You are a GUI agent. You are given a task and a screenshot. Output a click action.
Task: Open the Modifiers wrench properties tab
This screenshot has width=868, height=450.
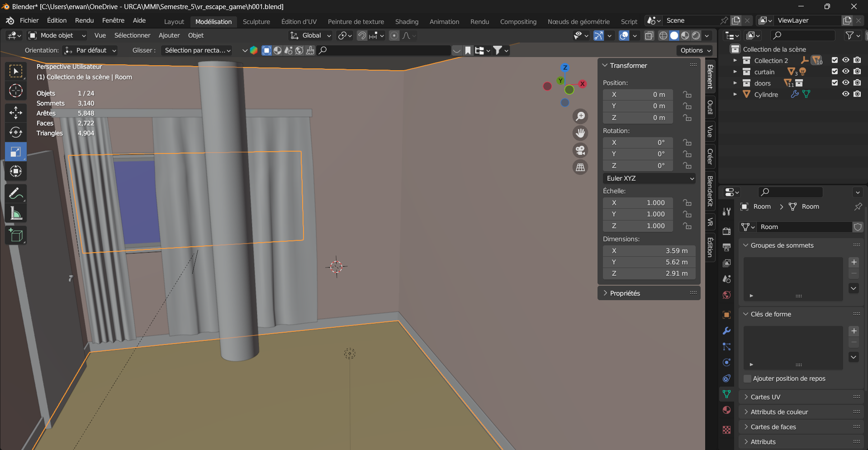click(x=726, y=331)
